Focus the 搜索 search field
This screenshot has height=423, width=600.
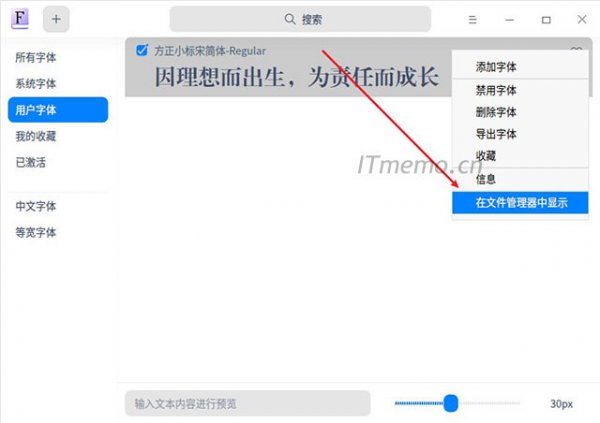pyautogui.click(x=300, y=19)
